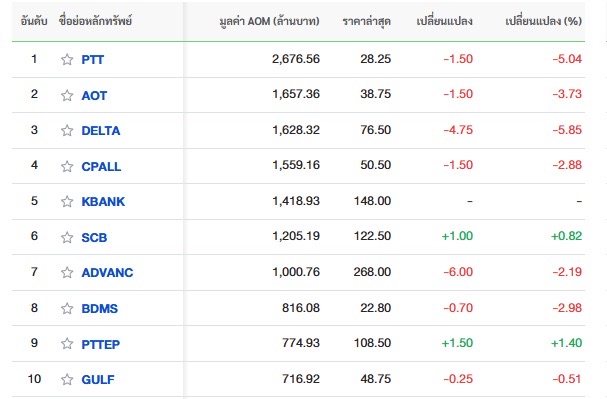Select the ชื่อย่อหลักทรัพย์ column header
The width and height of the screenshot is (607, 399).
tap(96, 21)
